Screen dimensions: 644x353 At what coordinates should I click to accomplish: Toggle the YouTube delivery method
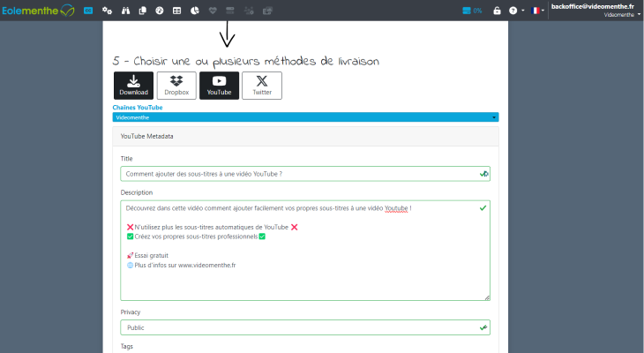(x=220, y=86)
